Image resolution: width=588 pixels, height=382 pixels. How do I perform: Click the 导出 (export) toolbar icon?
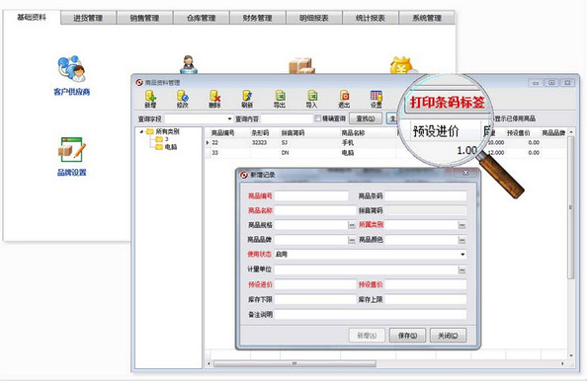click(280, 99)
